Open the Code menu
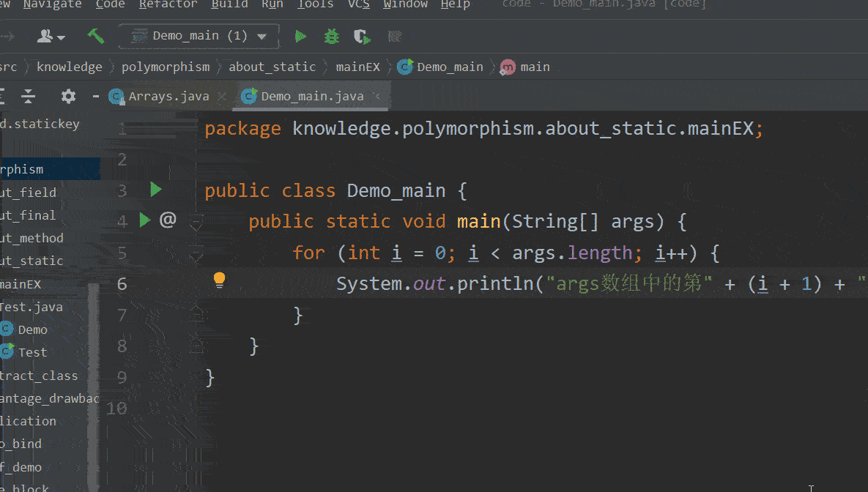Viewport: 868px width, 492px height. (110, 4)
